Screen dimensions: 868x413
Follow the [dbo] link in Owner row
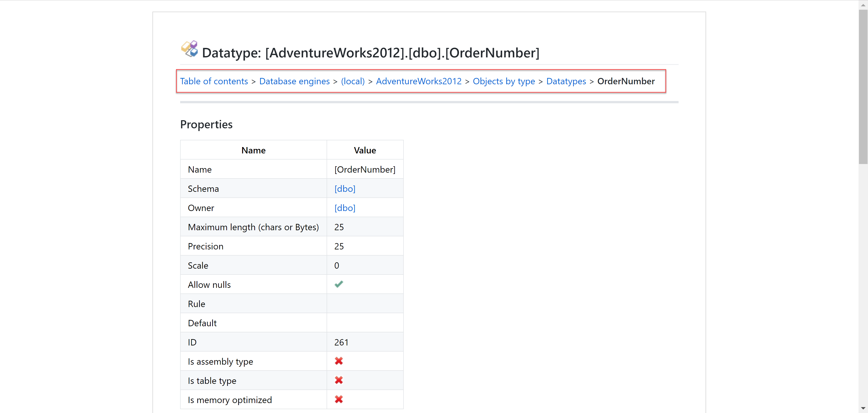click(x=345, y=208)
